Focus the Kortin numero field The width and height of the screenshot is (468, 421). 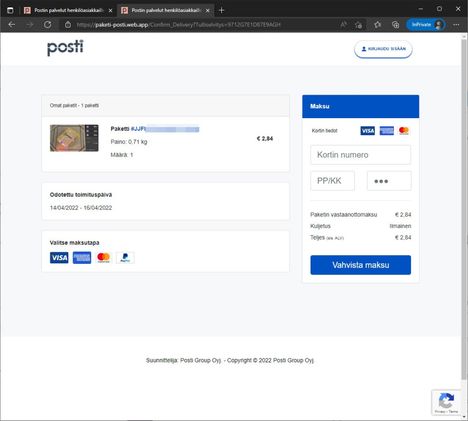(x=361, y=155)
